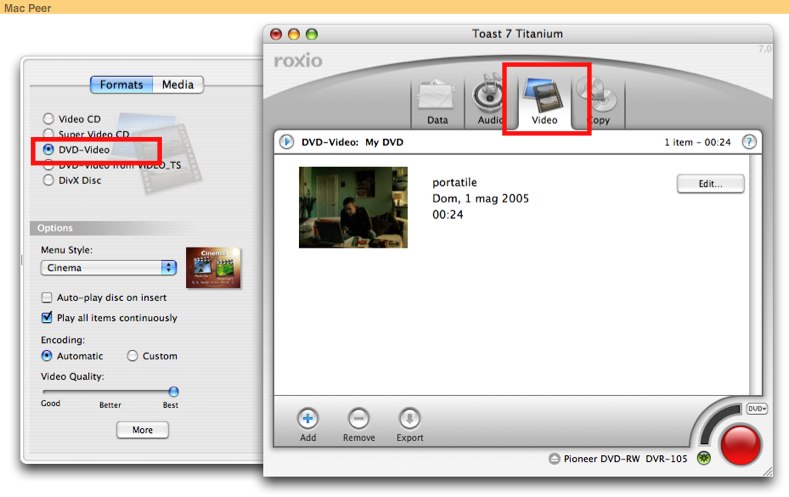Screen dimensions: 789x497
Task: Switch to the Formats tab
Action: (121, 85)
